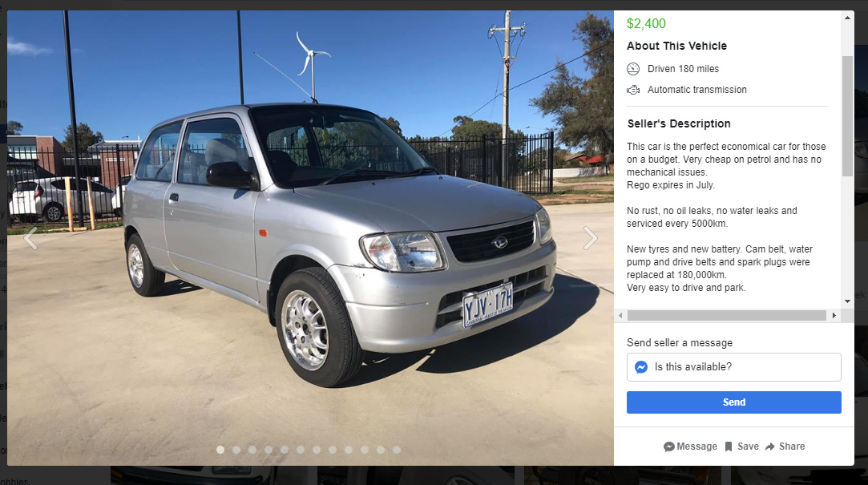Go to the previous vehicle photo

pos(30,238)
